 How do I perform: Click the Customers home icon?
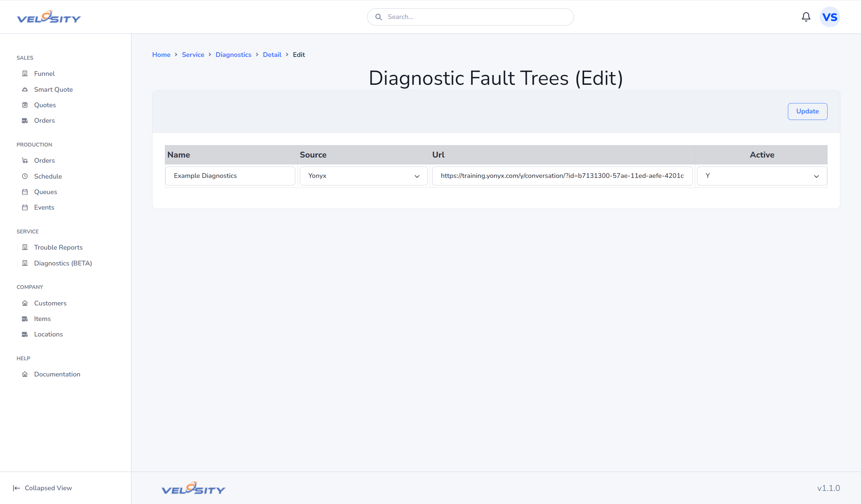25,303
